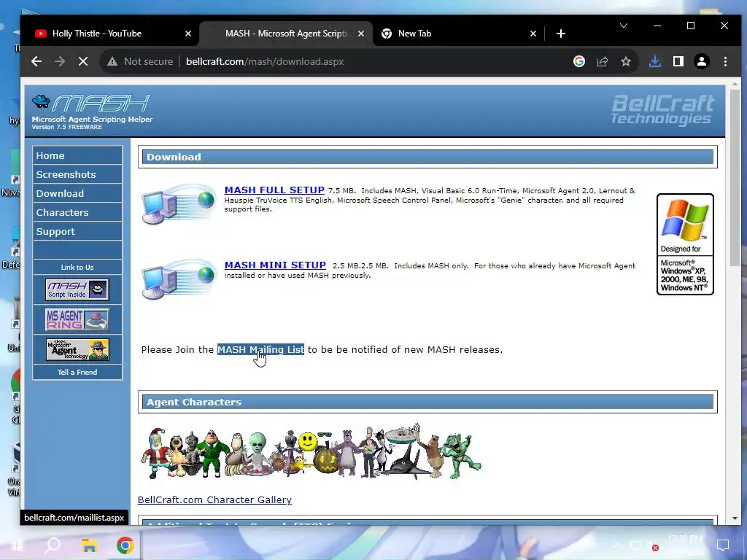Click the Uses Microsoft Agent Technology banner
Screen dimensions: 747x560
[77, 349]
